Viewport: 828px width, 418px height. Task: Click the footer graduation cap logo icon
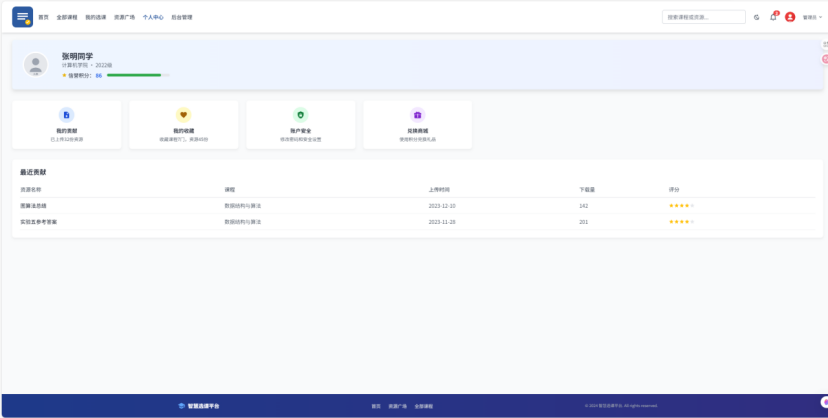click(x=182, y=406)
